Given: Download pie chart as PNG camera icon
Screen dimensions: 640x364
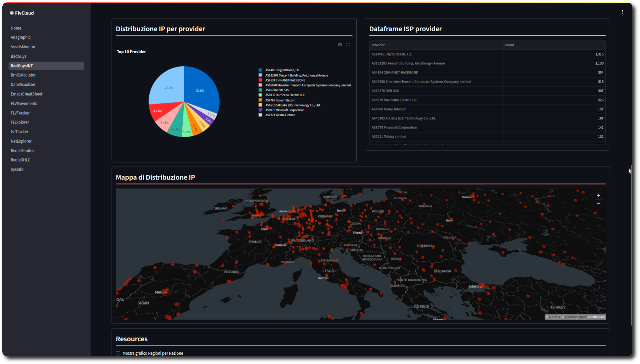Looking at the screenshot, I should pos(340,45).
